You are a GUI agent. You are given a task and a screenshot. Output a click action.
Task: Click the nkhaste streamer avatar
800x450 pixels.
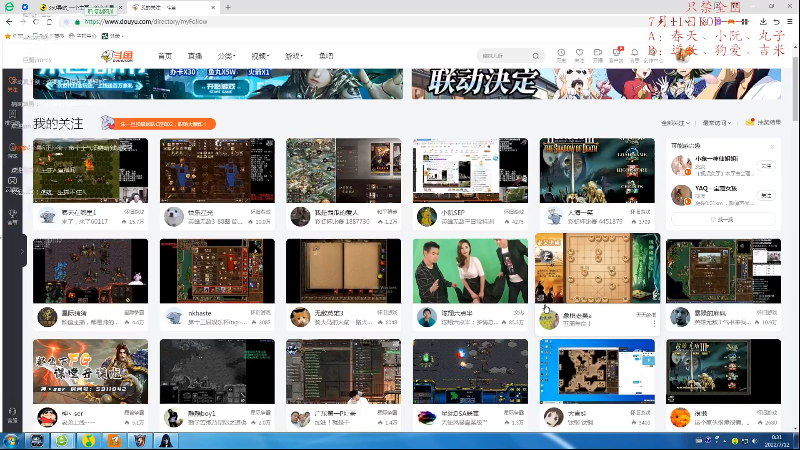(x=173, y=317)
